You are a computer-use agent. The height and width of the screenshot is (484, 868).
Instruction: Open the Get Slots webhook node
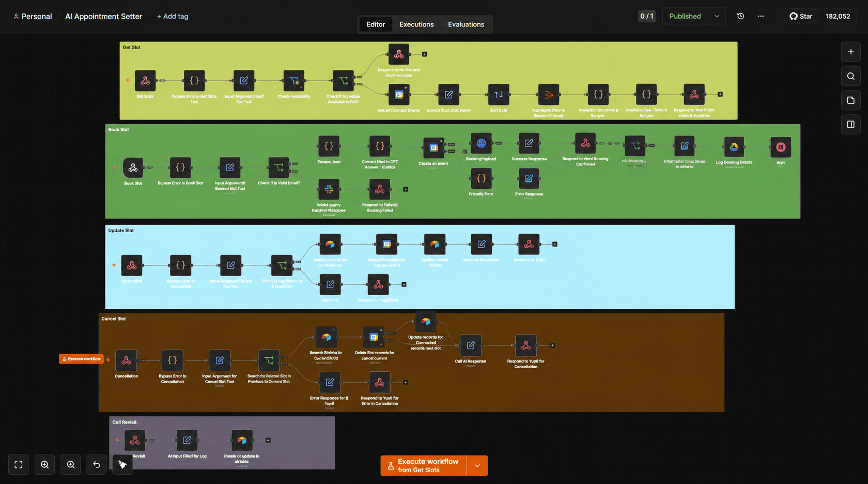coord(145,81)
